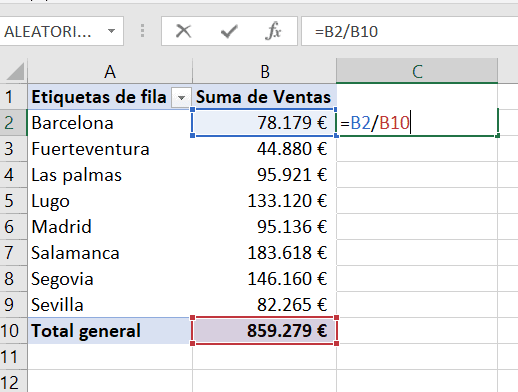Click the Barcelona cell
Image resolution: width=518 pixels, height=392 pixels.
tap(110, 123)
